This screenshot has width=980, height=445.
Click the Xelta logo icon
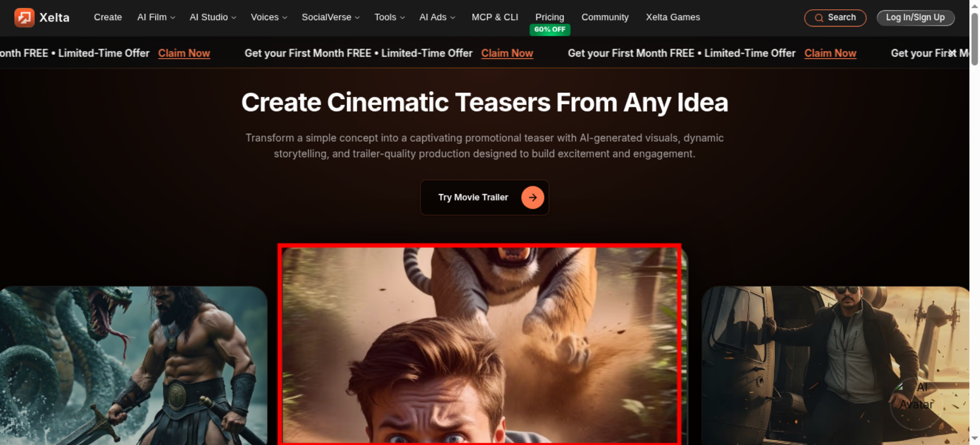tap(24, 18)
